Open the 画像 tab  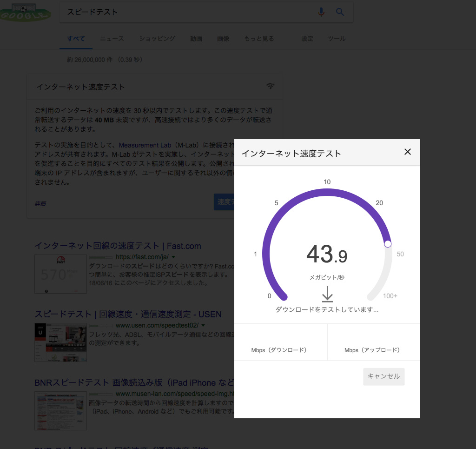point(223,39)
